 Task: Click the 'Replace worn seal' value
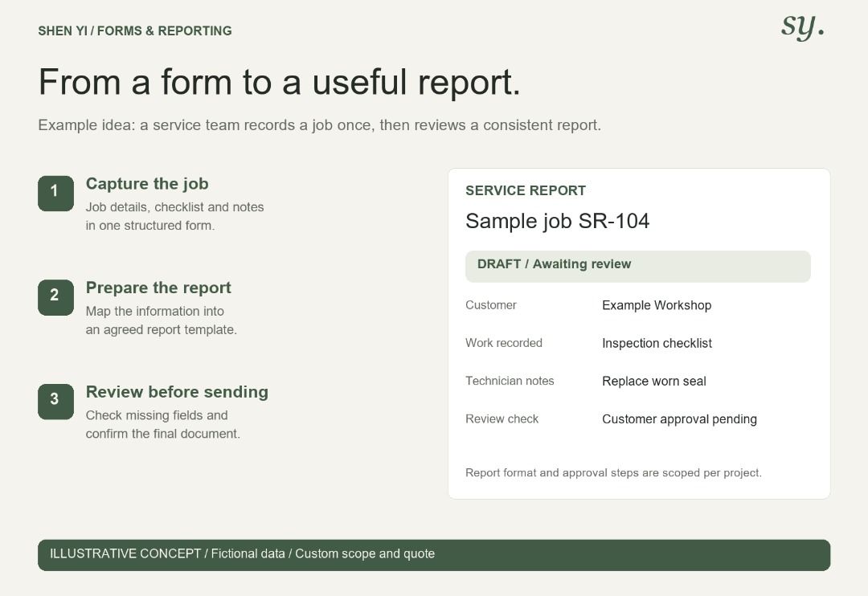653,382
